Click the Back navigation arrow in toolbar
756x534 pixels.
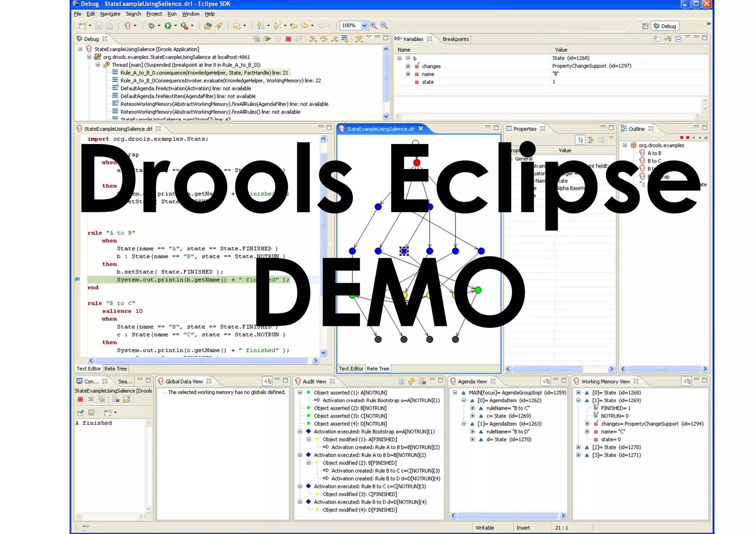pyautogui.click(x=305, y=26)
